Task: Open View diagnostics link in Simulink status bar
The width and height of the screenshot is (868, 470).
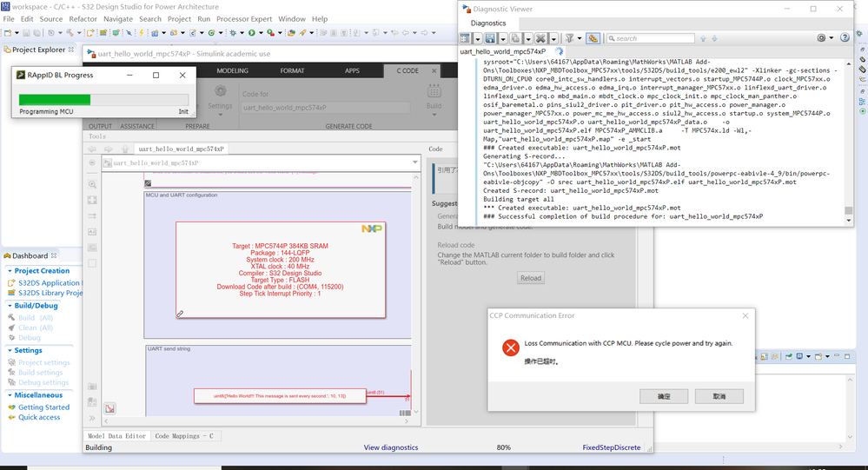Action: (391, 447)
